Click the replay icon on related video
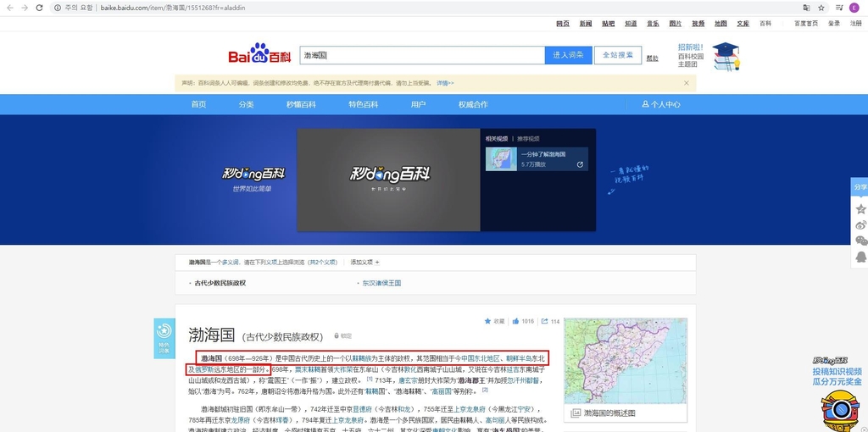 click(580, 164)
